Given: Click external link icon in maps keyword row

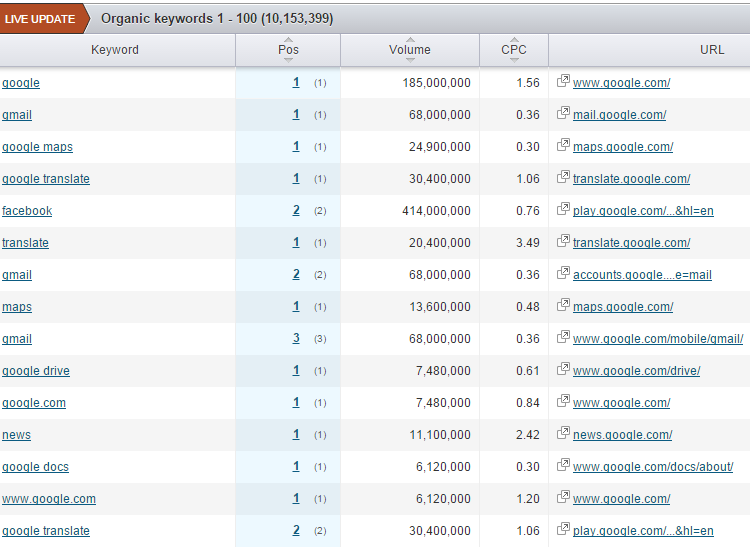Looking at the screenshot, I should [x=563, y=305].
